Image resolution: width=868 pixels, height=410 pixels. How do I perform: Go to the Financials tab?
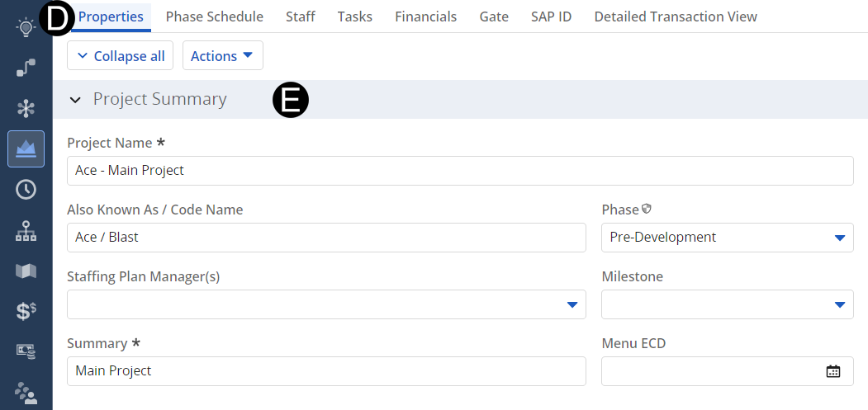[x=425, y=16]
